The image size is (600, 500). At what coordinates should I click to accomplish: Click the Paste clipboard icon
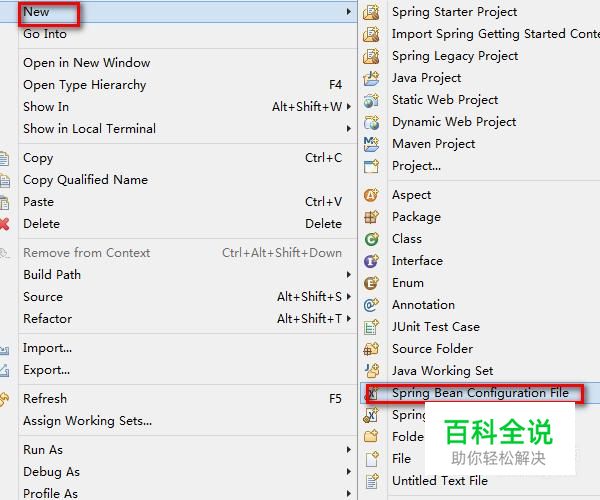pyautogui.click(x=4, y=202)
